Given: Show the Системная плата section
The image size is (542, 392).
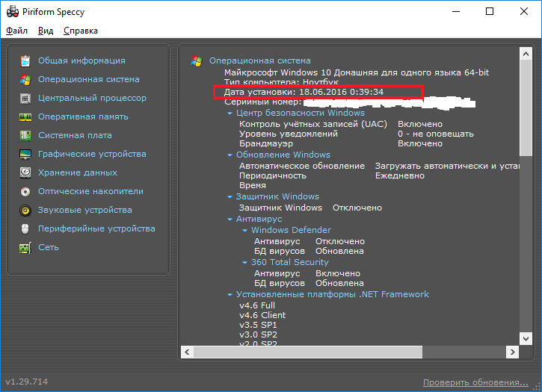Looking at the screenshot, I should click(75, 135).
